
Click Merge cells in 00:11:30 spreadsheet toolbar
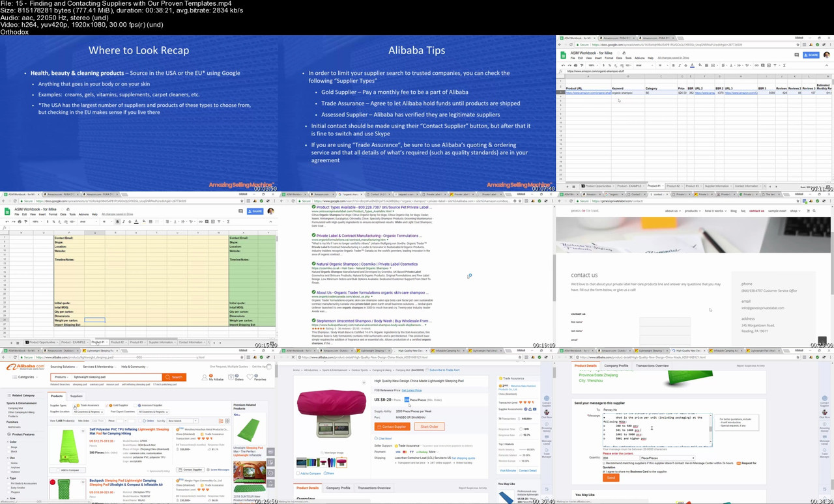coord(713,65)
